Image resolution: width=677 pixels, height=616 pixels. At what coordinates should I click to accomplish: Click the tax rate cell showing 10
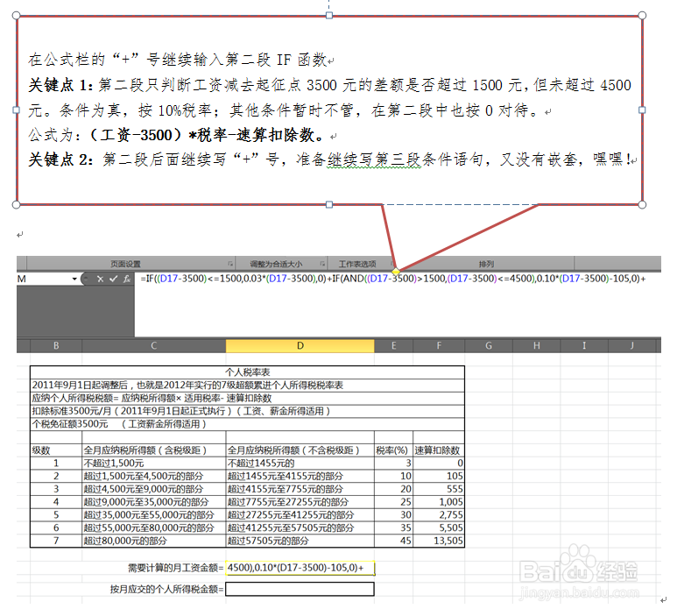coord(394,477)
